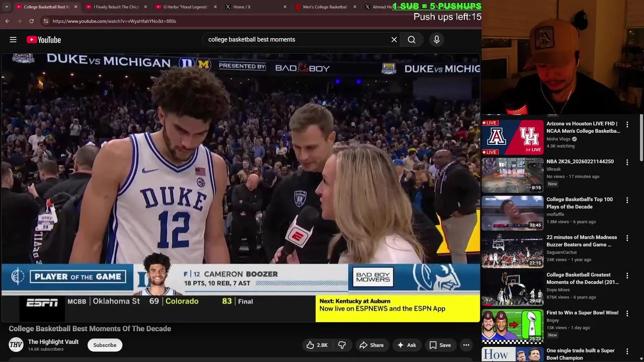Open options for One single trade video
This screenshot has width=644, height=362.
pyautogui.click(x=627, y=351)
